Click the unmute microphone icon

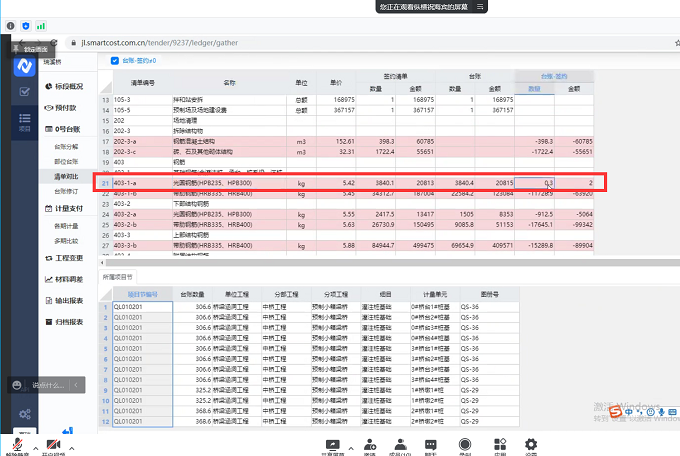(x=17, y=443)
